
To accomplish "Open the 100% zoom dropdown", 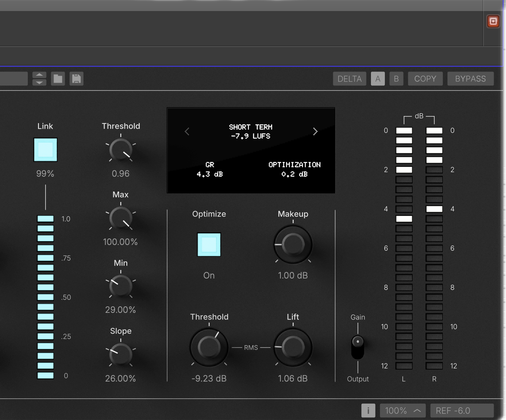I will pos(402,411).
